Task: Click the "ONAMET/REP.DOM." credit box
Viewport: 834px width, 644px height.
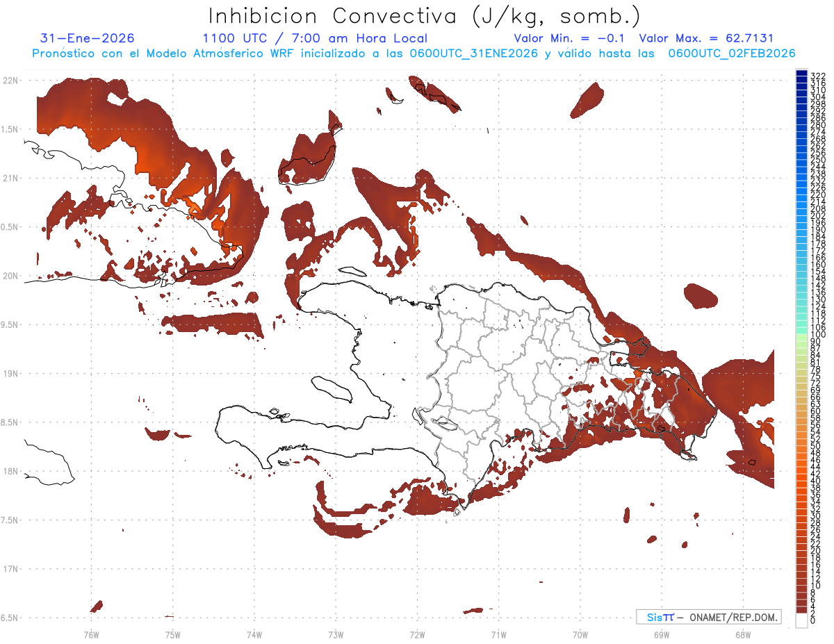Action: pos(708,617)
